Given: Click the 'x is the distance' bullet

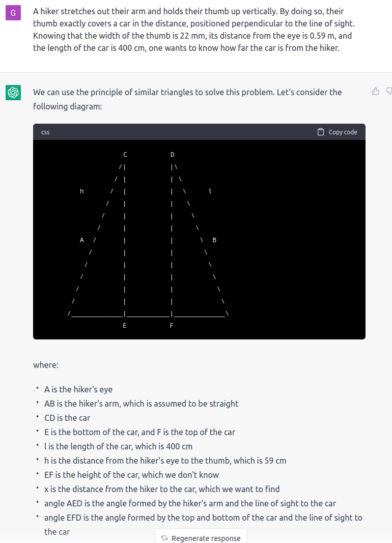Looking at the screenshot, I should tap(162, 489).
